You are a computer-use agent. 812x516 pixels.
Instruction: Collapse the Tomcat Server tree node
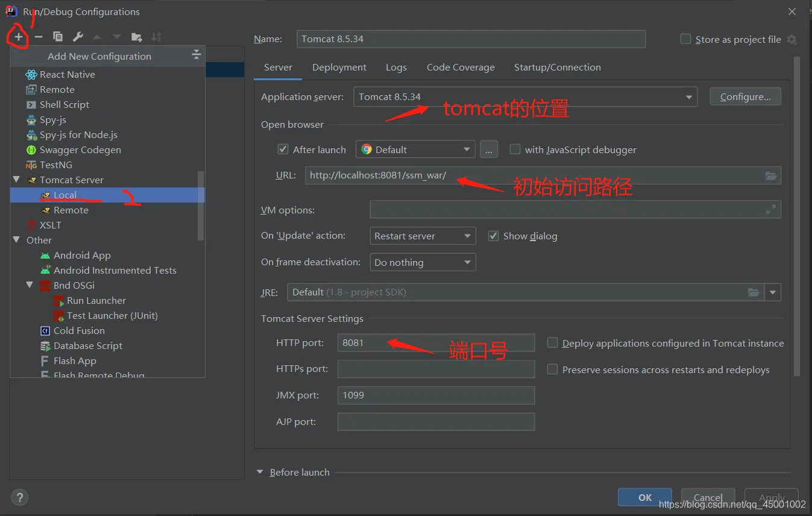16,180
